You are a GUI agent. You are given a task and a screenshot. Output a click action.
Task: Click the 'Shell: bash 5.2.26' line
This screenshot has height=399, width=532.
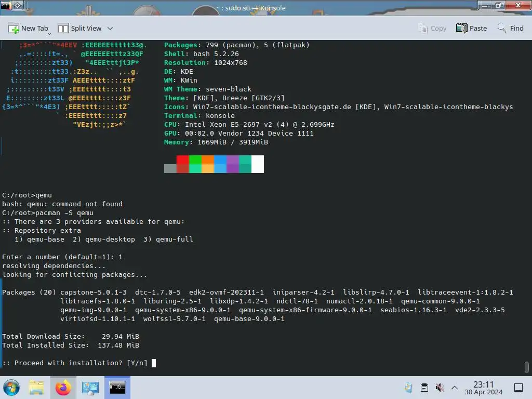coord(202,54)
